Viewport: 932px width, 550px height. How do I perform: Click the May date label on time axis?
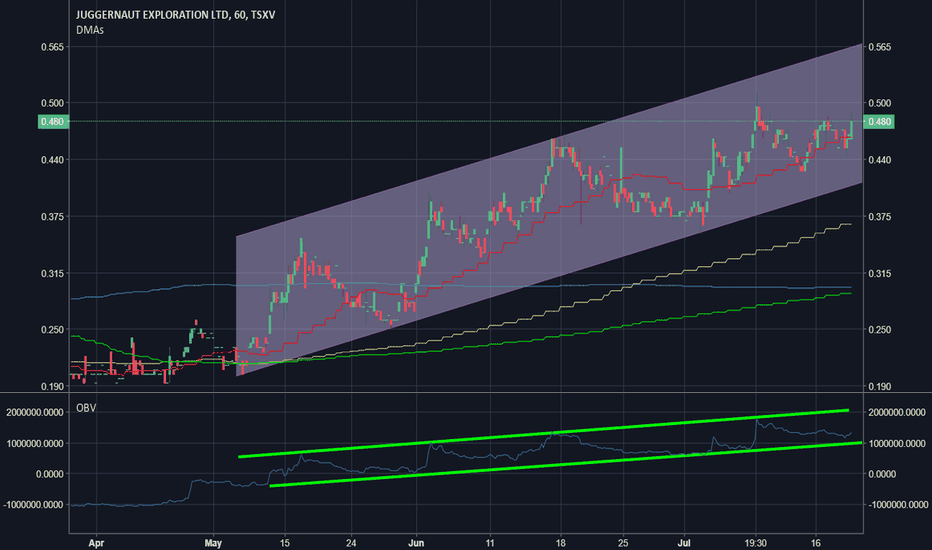point(213,543)
